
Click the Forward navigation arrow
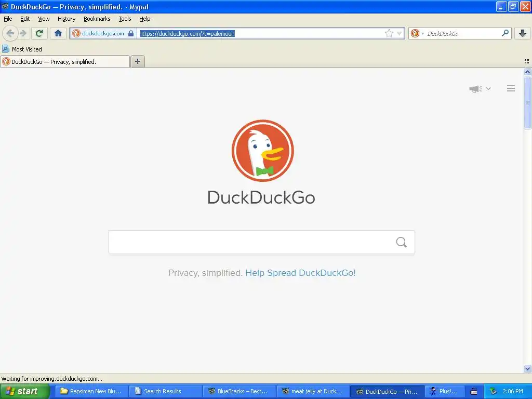click(23, 33)
